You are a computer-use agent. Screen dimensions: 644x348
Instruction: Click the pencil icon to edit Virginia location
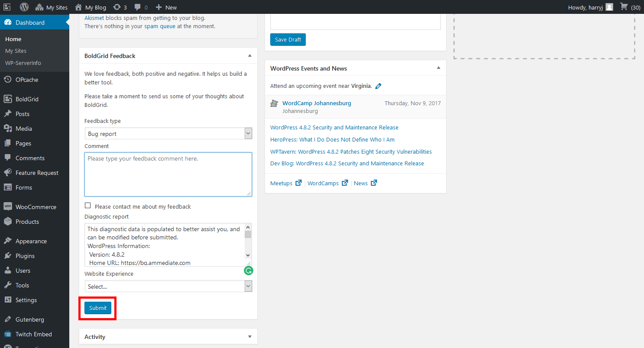(378, 86)
